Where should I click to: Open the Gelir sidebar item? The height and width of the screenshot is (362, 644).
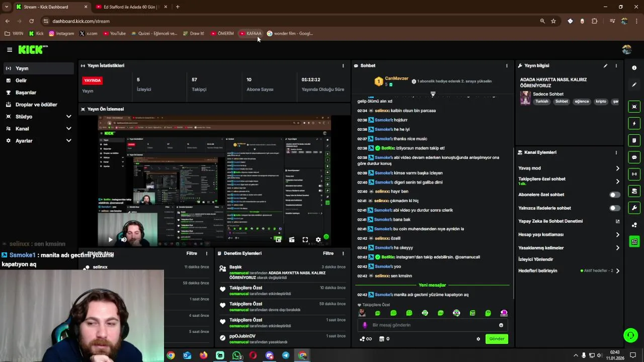(x=38, y=80)
